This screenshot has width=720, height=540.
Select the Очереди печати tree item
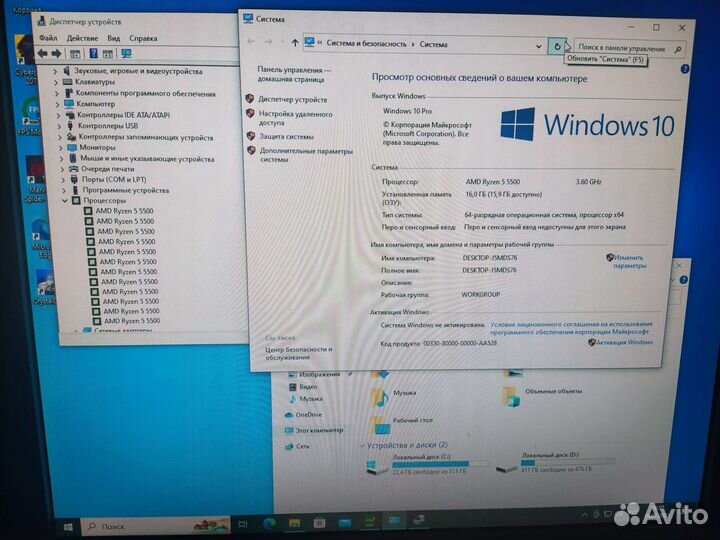click(x=107, y=169)
